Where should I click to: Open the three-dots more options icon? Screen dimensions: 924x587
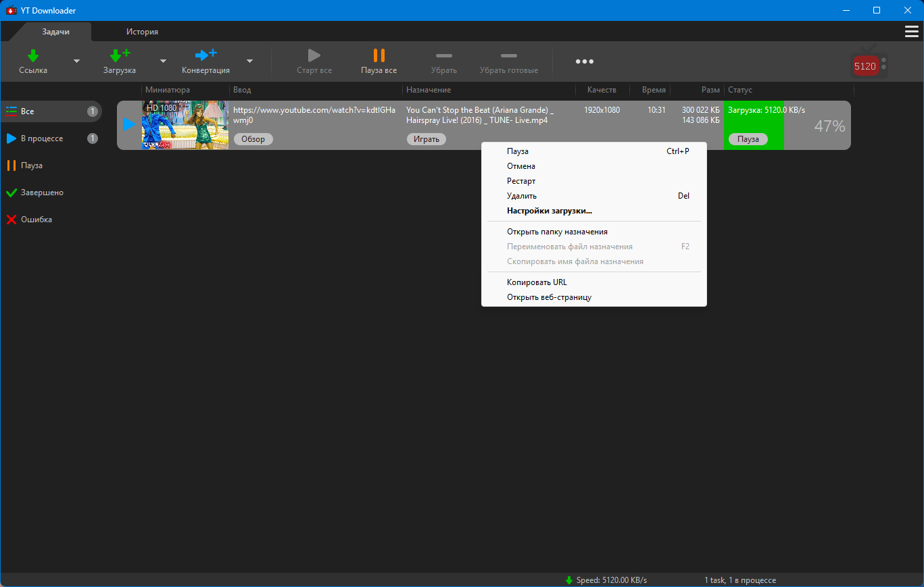[585, 61]
